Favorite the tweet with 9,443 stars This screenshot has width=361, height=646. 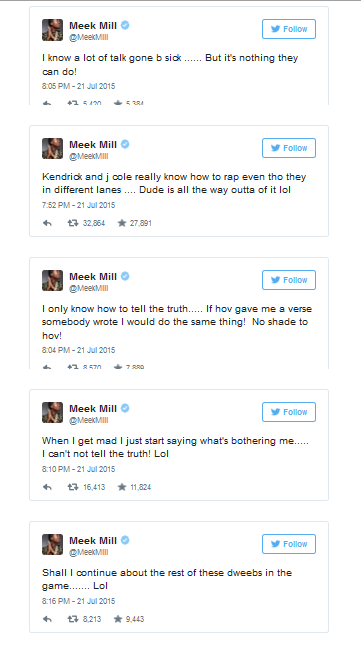(x=118, y=619)
